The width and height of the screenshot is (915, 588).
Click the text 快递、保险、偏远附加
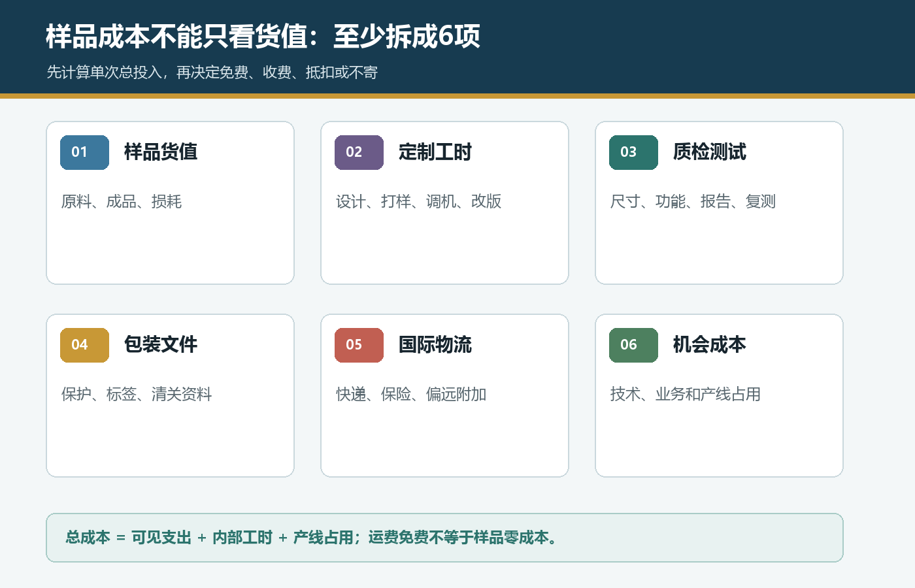(x=411, y=394)
